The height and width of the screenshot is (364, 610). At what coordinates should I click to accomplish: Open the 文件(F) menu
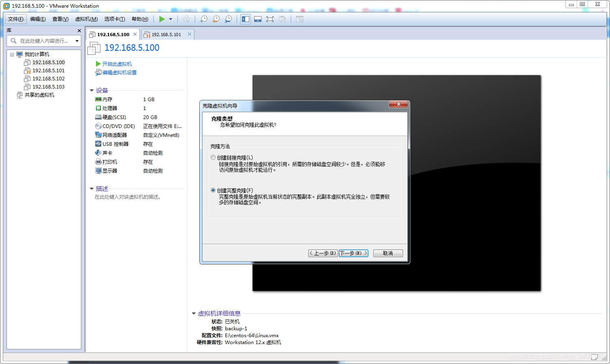(x=16, y=19)
